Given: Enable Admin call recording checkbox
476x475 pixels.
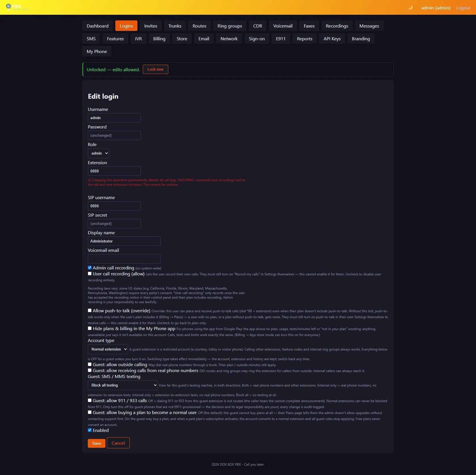Looking at the screenshot, I should point(90,268).
